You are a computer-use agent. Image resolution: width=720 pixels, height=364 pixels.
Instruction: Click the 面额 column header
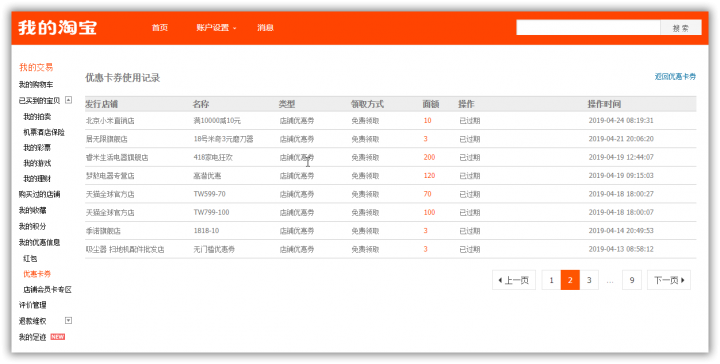[x=431, y=104]
